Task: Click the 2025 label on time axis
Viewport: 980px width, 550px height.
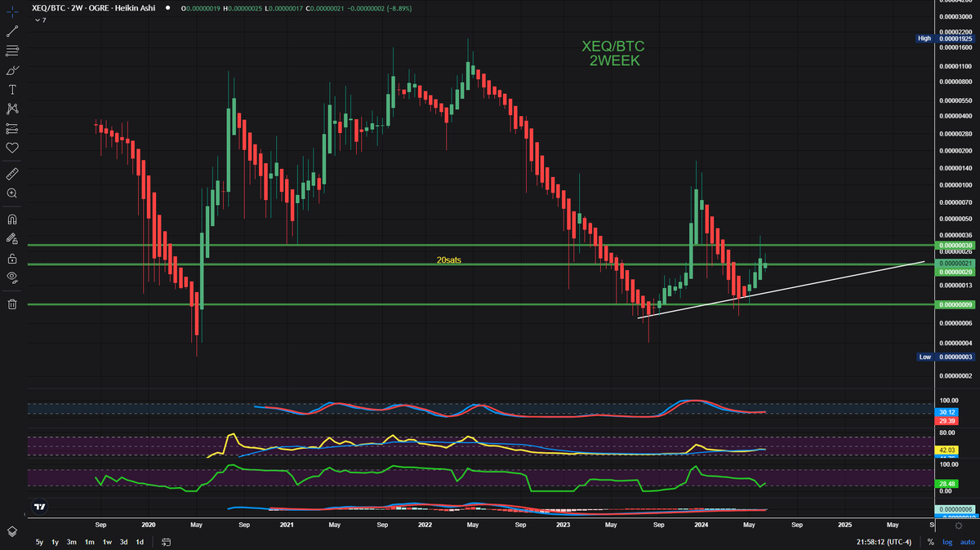Action: pyautogui.click(x=844, y=525)
